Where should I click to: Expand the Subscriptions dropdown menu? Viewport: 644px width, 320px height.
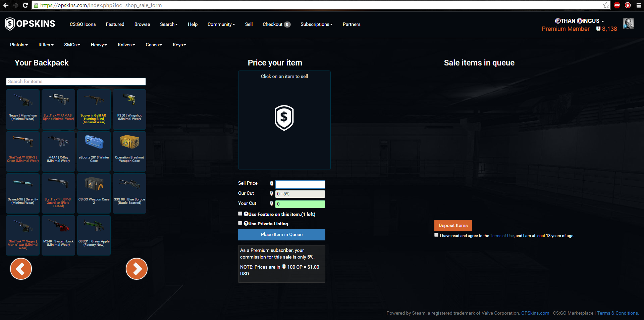coord(317,24)
